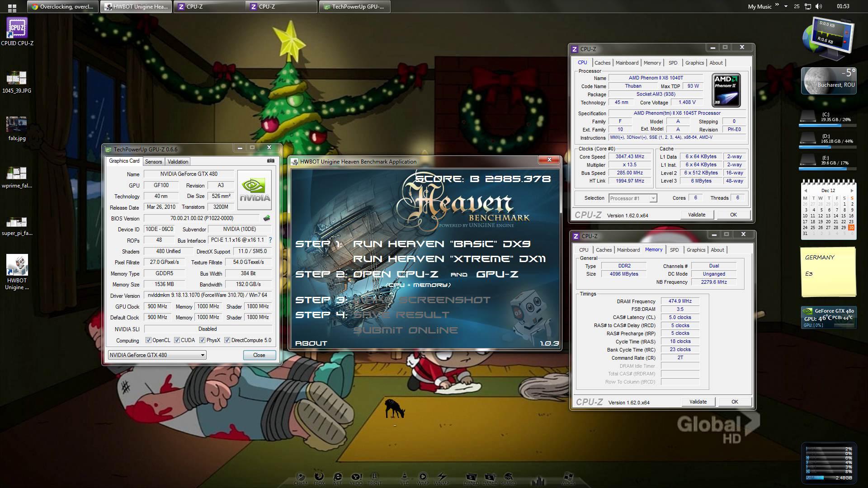Click the GeForce GTX 480 temperature gadget
Screen dimensions: 868x488
(828, 317)
